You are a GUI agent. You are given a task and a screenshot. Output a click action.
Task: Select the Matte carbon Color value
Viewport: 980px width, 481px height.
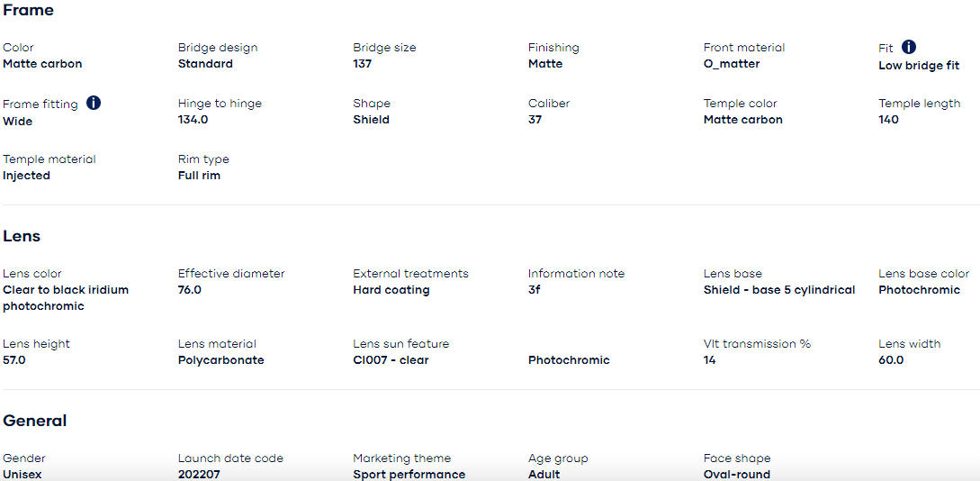point(42,64)
